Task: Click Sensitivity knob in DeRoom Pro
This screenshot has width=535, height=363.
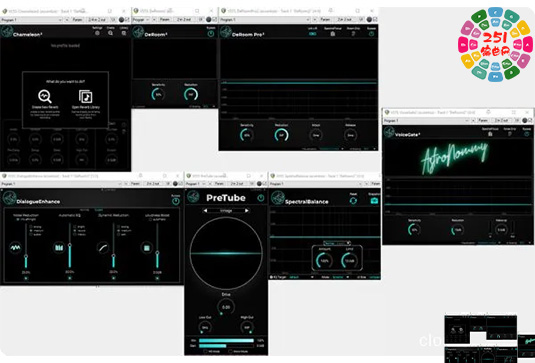Action: click(247, 135)
